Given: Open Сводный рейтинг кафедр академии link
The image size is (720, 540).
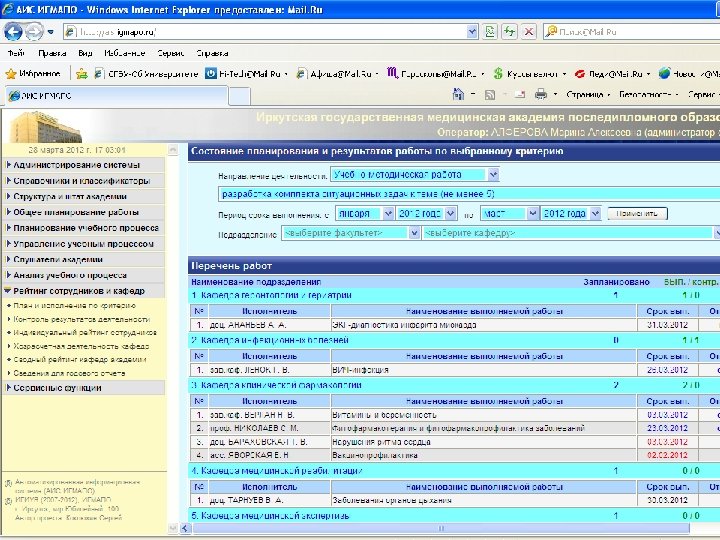Looking at the screenshot, I should pyautogui.click(x=80, y=360).
